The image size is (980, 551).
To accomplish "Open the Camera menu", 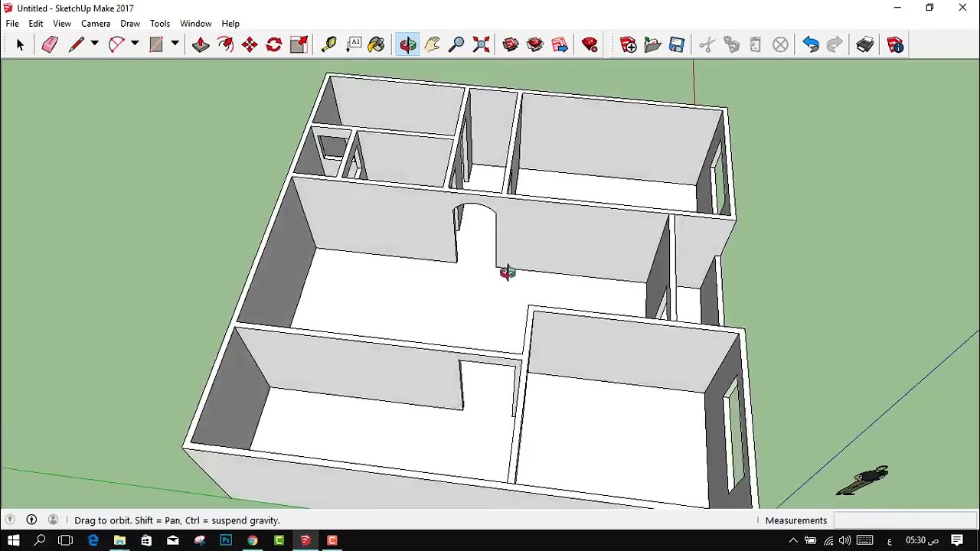I will coord(96,24).
